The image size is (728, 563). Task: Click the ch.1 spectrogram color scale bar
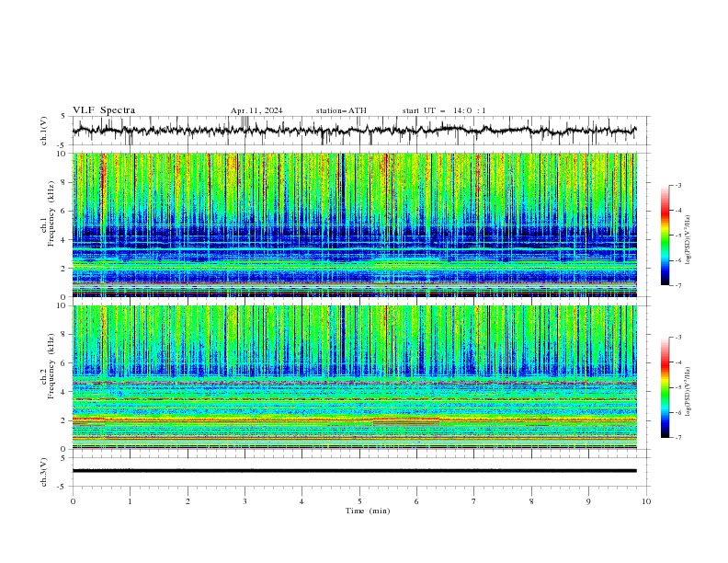point(665,236)
